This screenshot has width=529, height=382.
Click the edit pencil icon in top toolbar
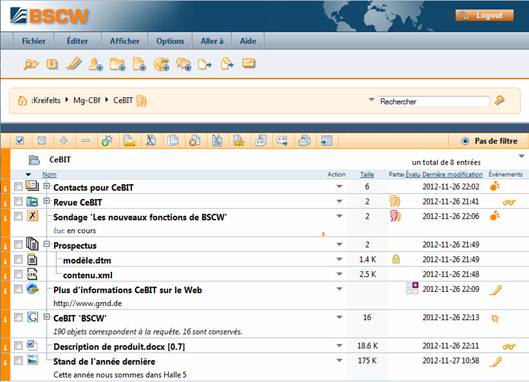74,63
